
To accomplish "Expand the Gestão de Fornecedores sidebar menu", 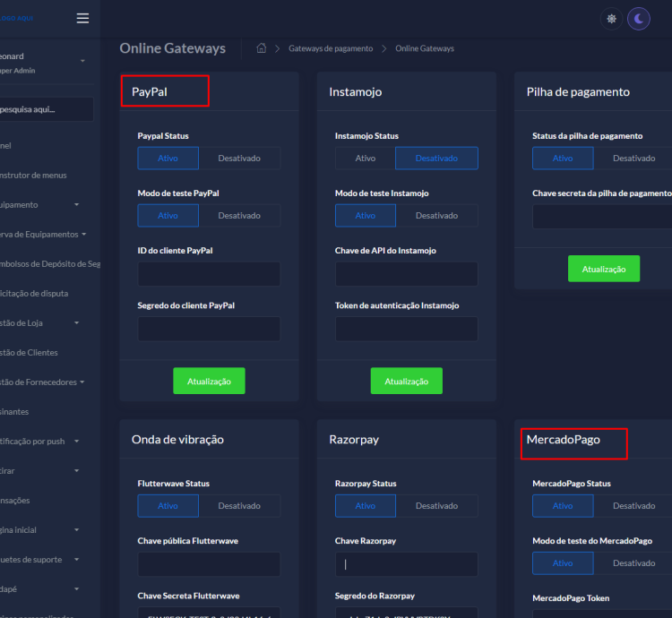I will coord(40,382).
